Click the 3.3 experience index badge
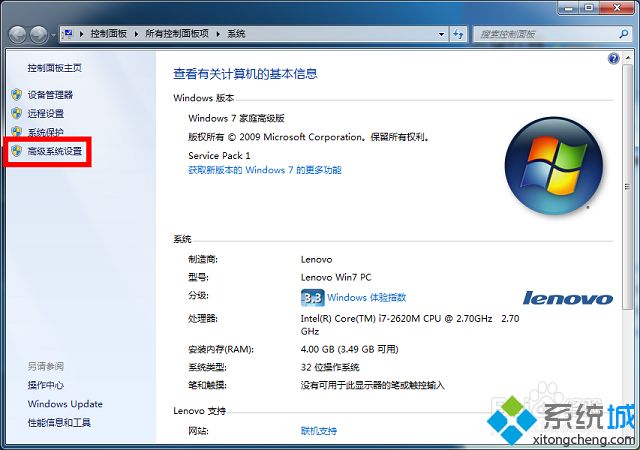 [x=313, y=298]
